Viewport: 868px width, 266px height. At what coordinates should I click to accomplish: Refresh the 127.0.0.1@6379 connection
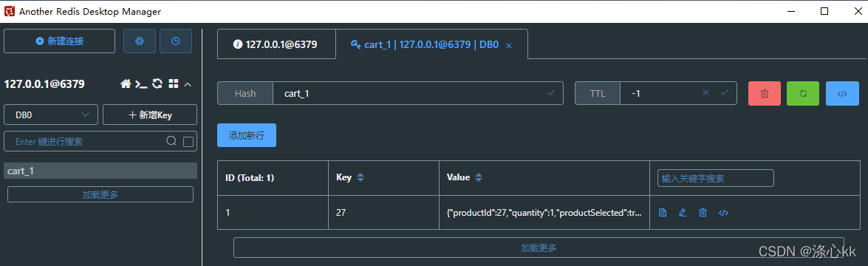point(157,83)
